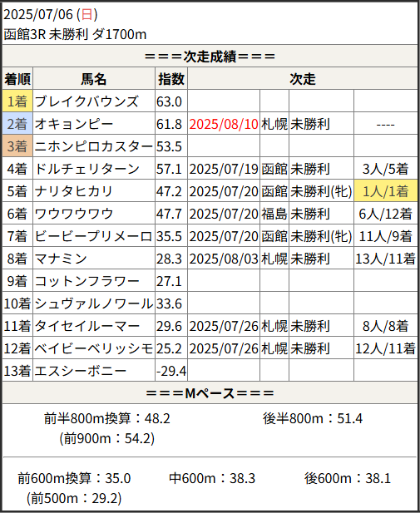The image size is (420, 513).
Task: Click the 2025/08/03 date for マナミン
Action: (224, 259)
